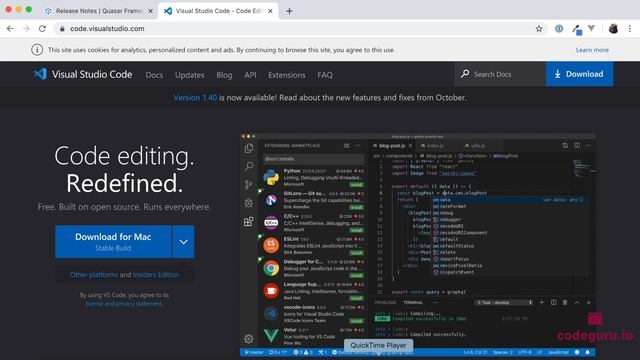The width and height of the screenshot is (640, 360).
Task: Select the Visual Studio Code browser tab
Action: tap(218, 11)
